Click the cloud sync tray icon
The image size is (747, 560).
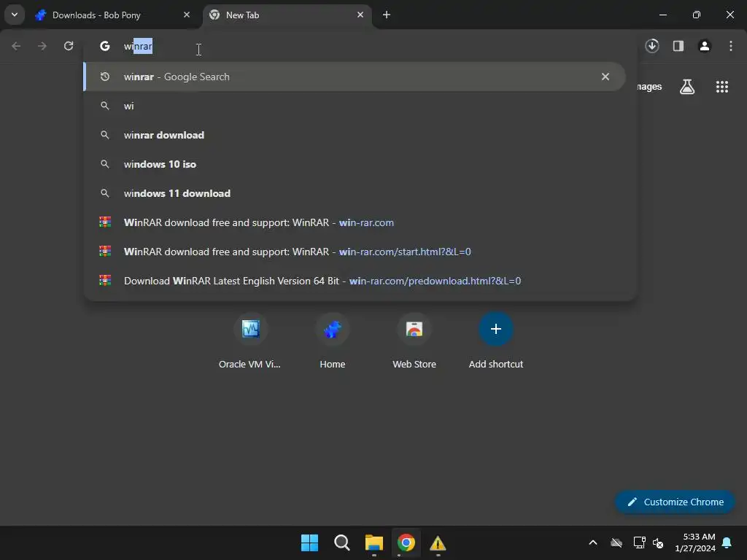(x=616, y=542)
